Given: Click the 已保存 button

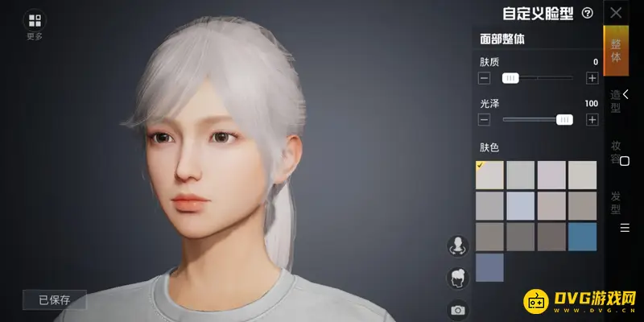Looking at the screenshot, I should click(55, 299).
